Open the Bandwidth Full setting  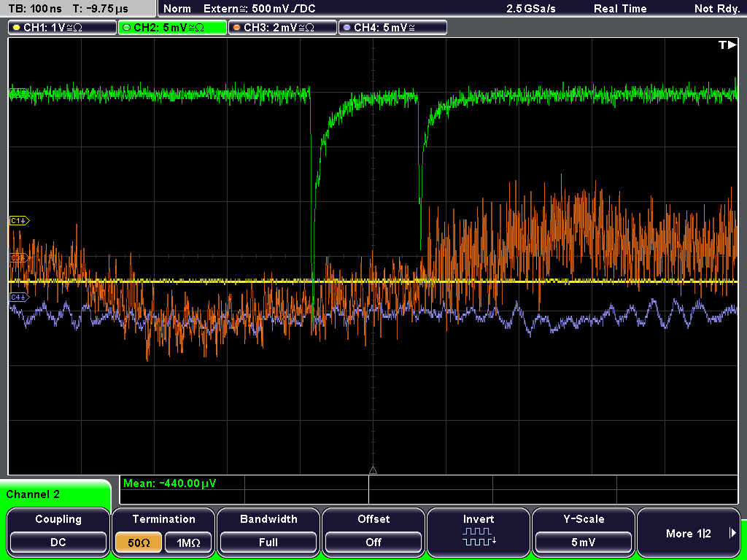point(268,532)
